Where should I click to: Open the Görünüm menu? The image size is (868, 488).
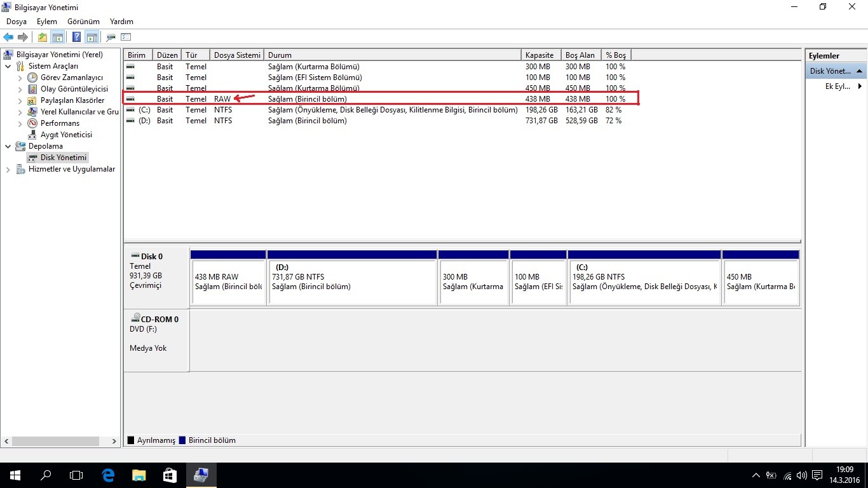coord(83,22)
